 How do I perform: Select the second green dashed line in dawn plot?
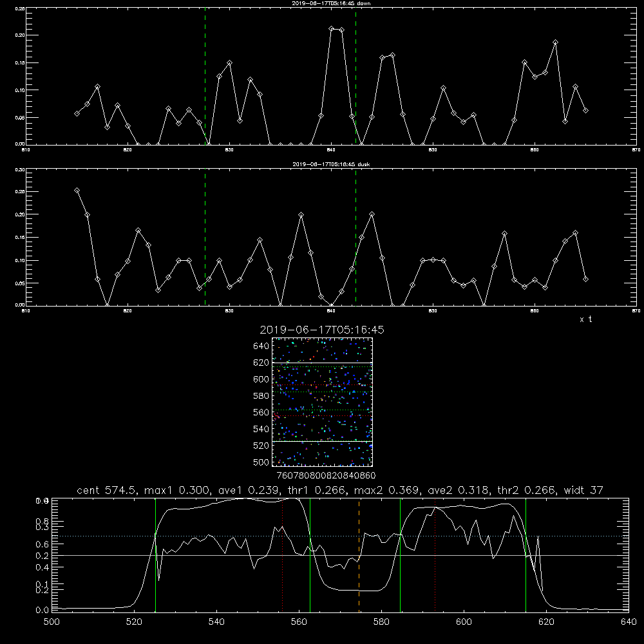[x=355, y=76]
